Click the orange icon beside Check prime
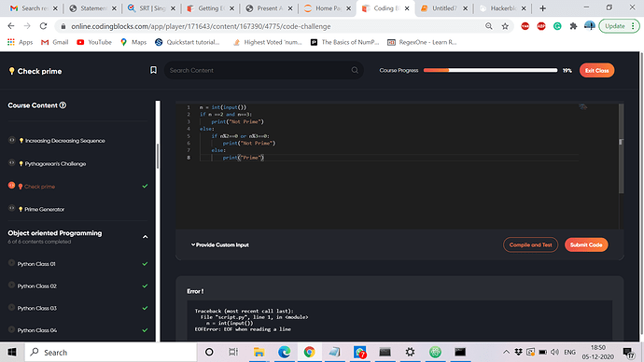This screenshot has width=644, height=362. (x=12, y=186)
